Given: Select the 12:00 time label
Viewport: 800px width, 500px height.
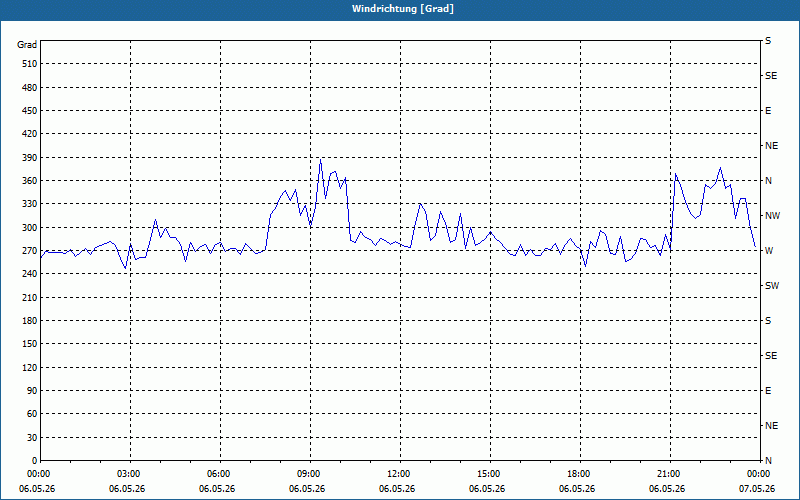Looking at the screenshot, I should (x=400, y=474).
